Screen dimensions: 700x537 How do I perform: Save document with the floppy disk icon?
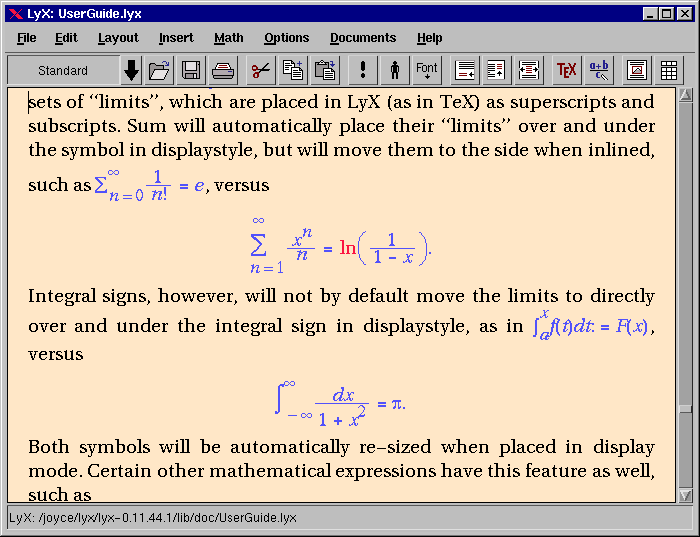click(x=191, y=70)
